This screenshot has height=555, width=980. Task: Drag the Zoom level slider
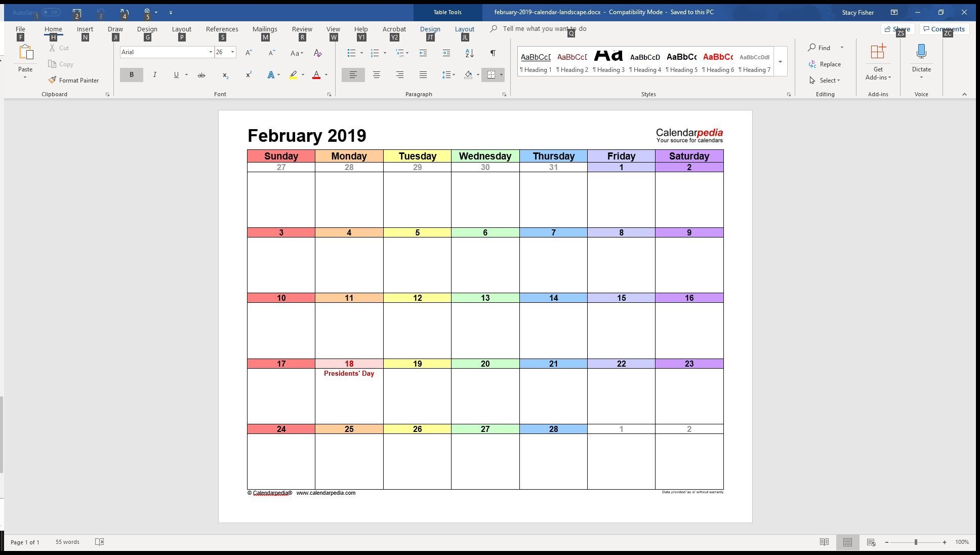[917, 542]
